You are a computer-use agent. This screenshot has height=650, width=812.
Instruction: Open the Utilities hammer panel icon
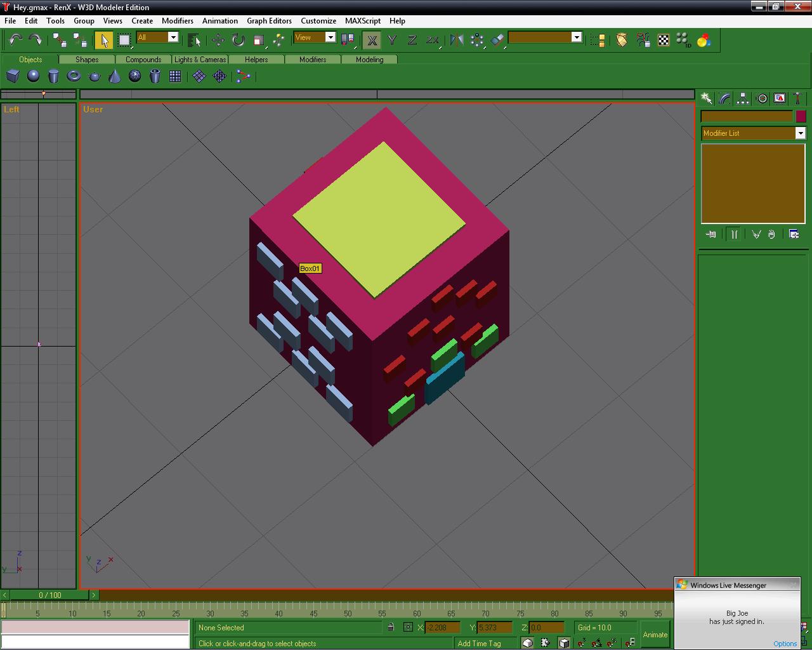[x=797, y=98]
